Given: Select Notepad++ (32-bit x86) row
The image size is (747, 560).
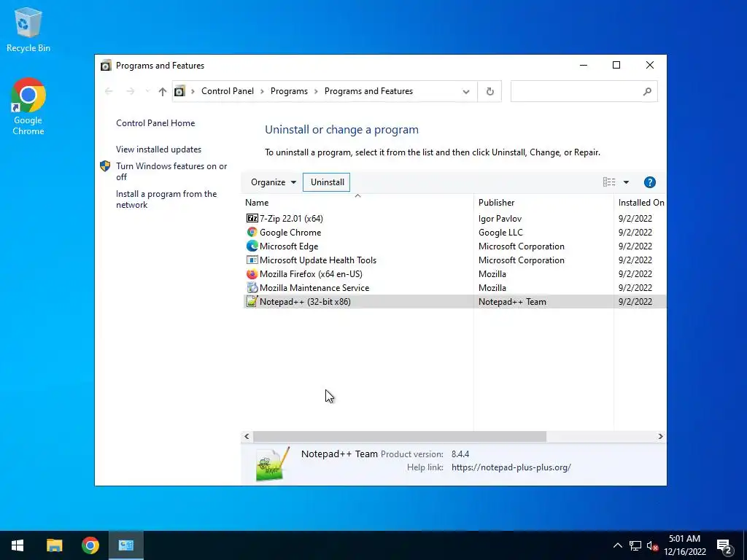Looking at the screenshot, I should tap(455, 301).
